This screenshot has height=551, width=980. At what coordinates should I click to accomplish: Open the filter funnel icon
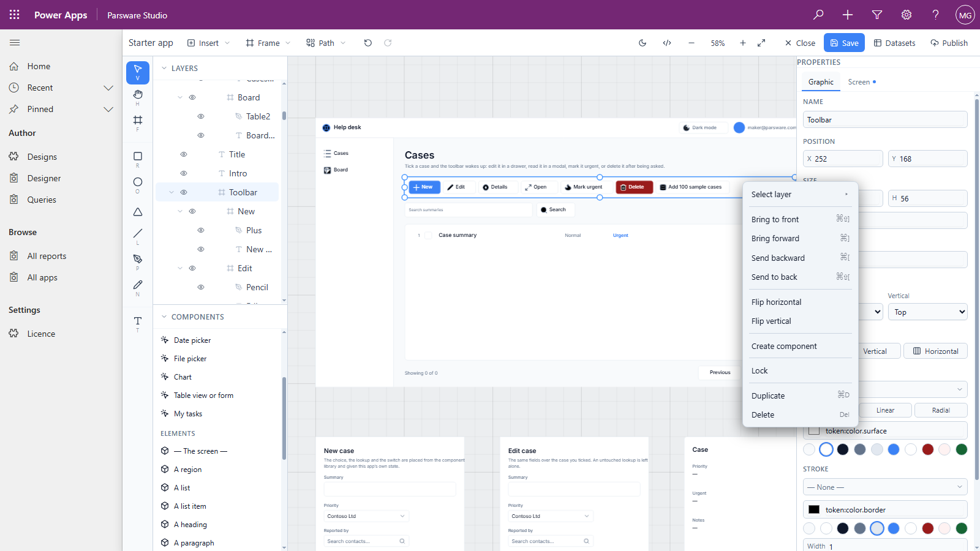point(877,15)
